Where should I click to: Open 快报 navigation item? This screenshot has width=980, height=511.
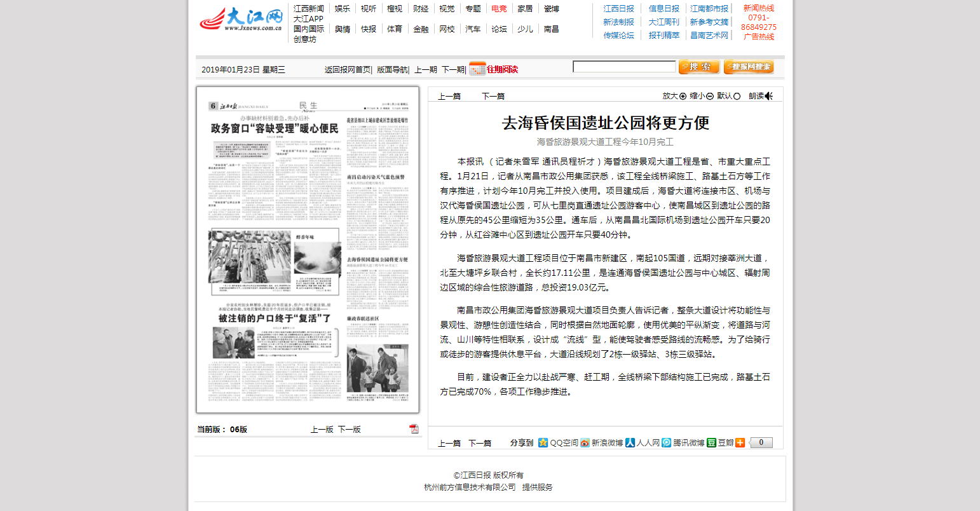coord(369,29)
